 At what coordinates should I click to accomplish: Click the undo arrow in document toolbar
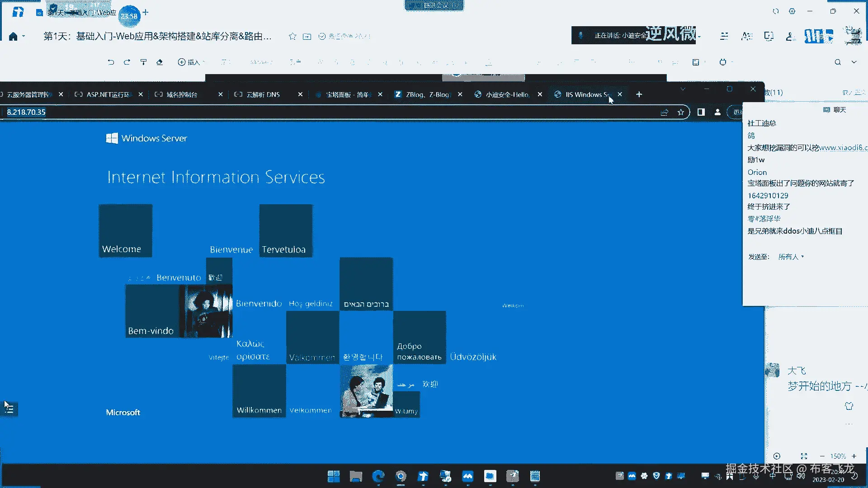tap(111, 62)
